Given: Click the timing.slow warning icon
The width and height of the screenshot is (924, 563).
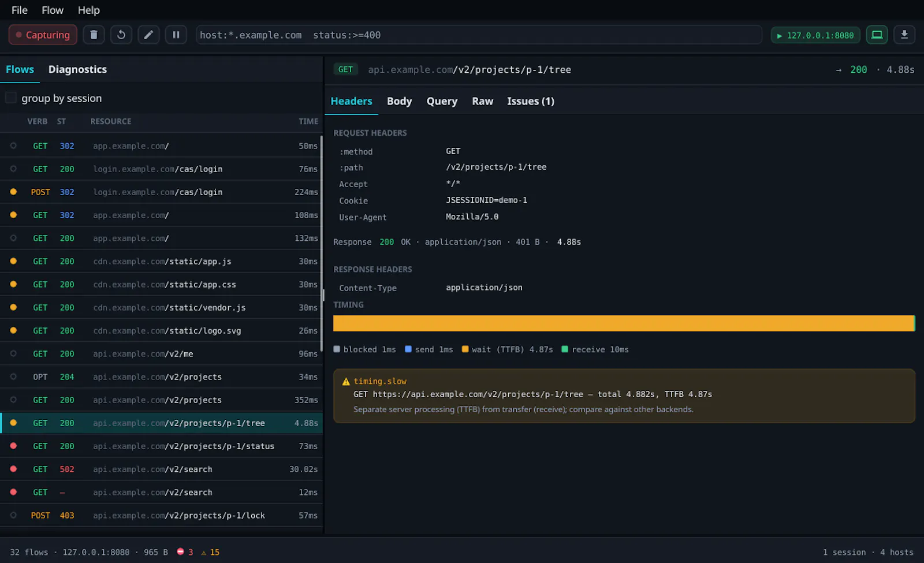Looking at the screenshot, I should pyautogui.click(x=346, y=381).
